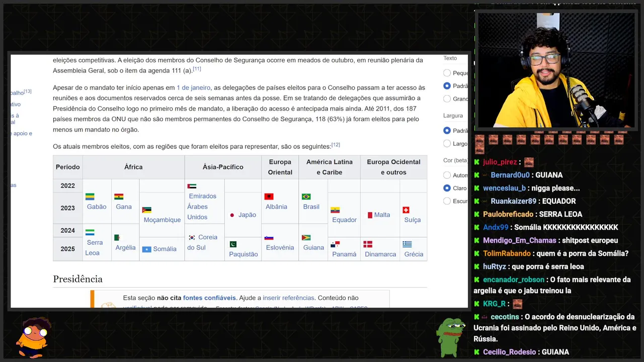The image size is (644, 362).
Task: Click the Gabão flag icon
Action: (90, 197)
